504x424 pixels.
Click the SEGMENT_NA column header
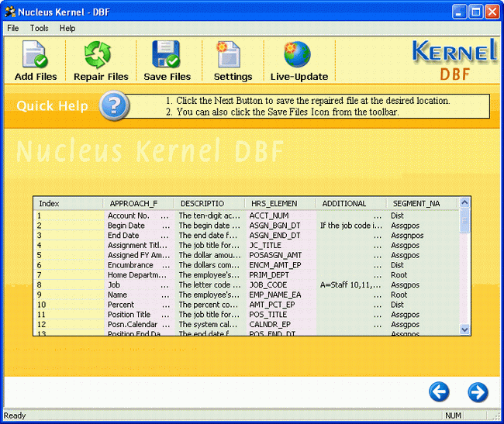pos(422,203)
